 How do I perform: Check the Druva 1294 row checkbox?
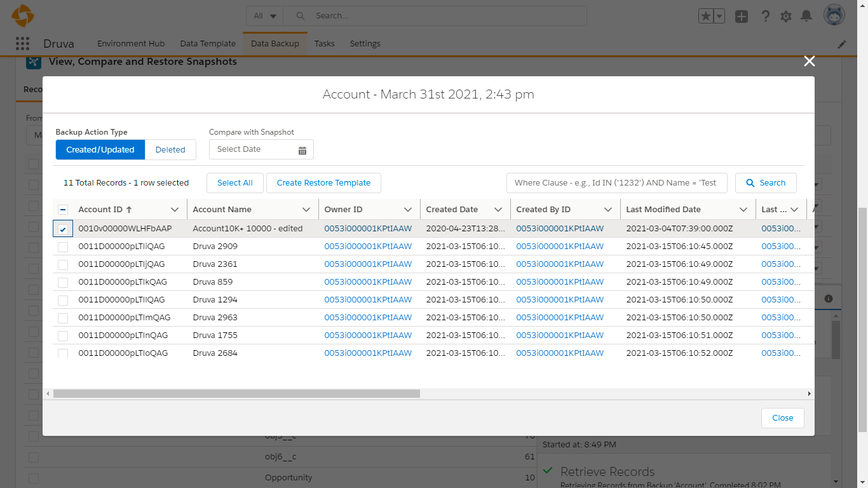[x=63, y=300]
